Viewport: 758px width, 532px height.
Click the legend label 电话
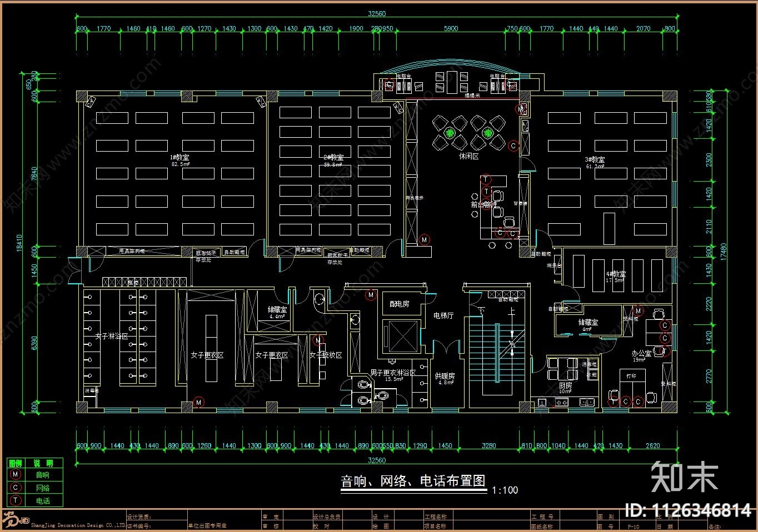[43, 501]
